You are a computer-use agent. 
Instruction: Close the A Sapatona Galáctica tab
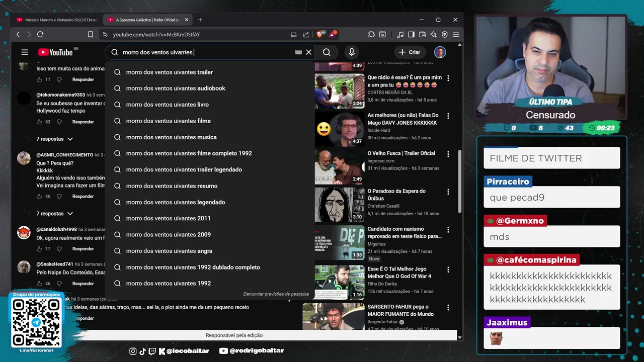pyautogui.click(x=187, y=20)
